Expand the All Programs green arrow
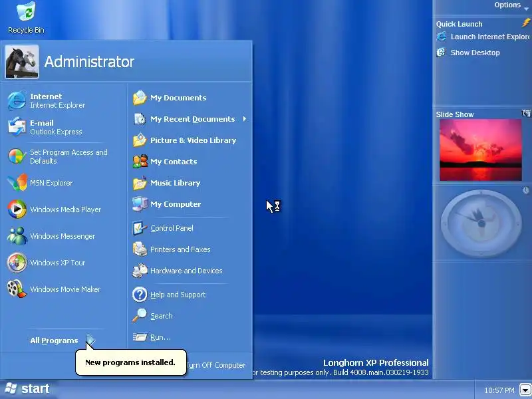The width and height of the screenshot is (532, 399). [90, 340]
